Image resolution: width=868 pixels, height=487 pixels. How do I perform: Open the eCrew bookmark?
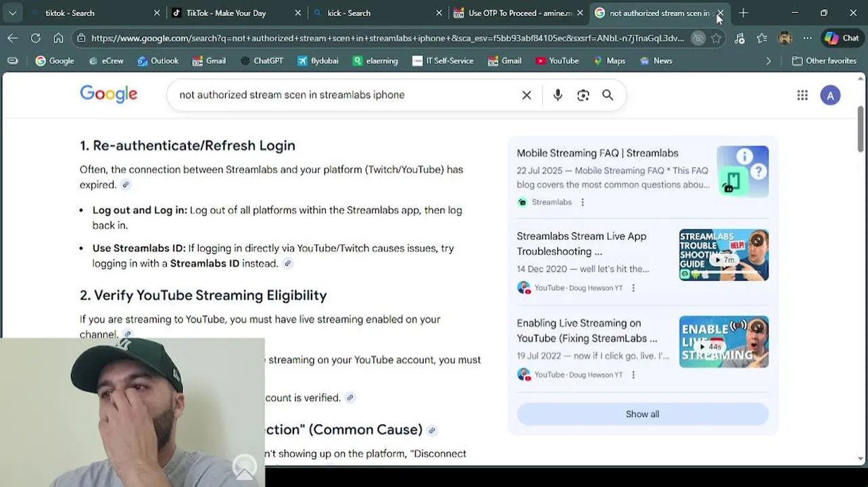coord(106,61)
